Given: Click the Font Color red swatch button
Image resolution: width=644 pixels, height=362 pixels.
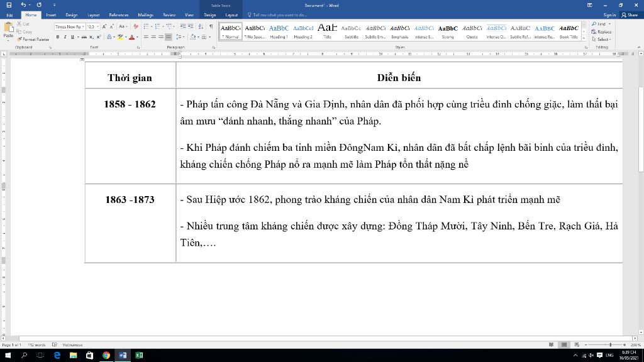Looking at the screenshot, I should 131,37.
